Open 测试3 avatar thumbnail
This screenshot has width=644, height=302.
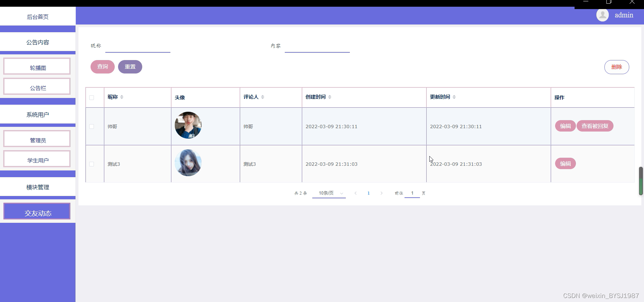point(188,163)
